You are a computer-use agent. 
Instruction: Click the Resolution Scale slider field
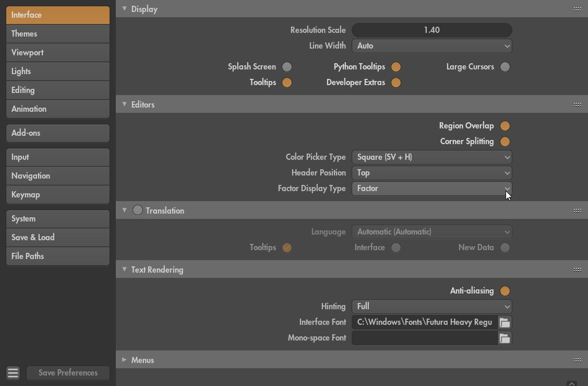(431, 30)
